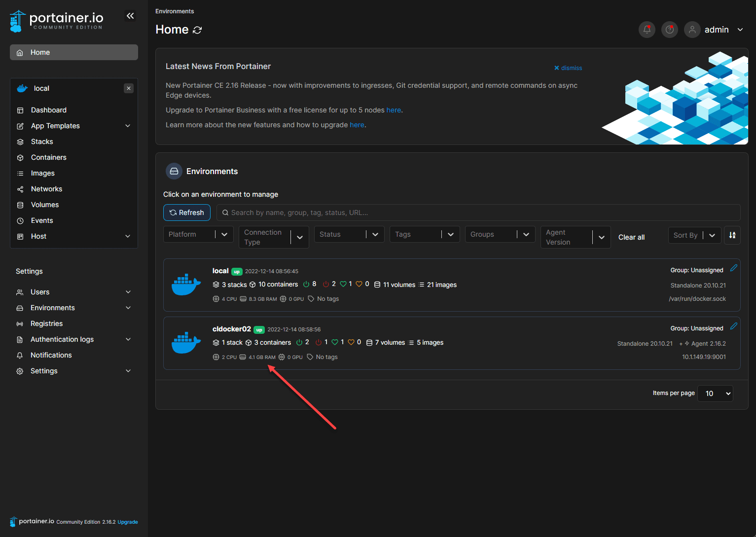Viewport: 756px width, 537px height.
Task: Open the Connection Type filter dropdown
Action: [x=274, y=237]
